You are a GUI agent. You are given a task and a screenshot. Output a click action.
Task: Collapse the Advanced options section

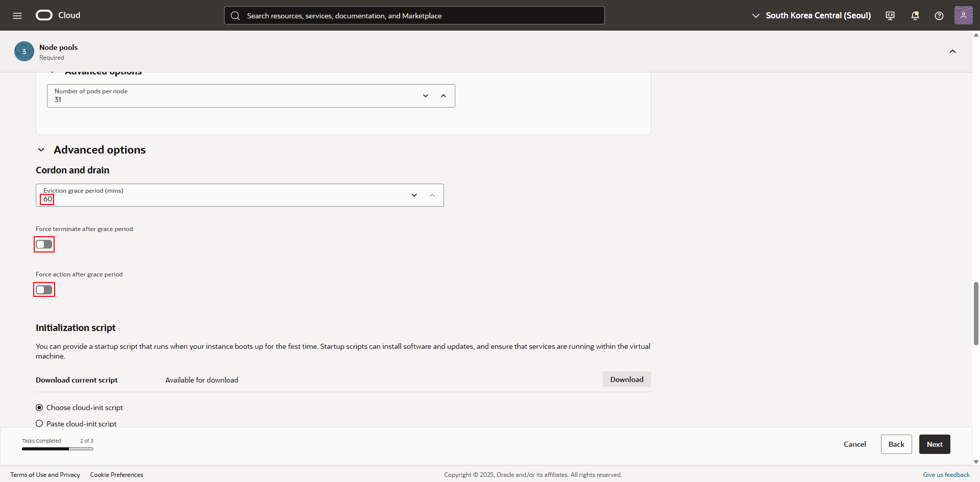tap(41, 150)
